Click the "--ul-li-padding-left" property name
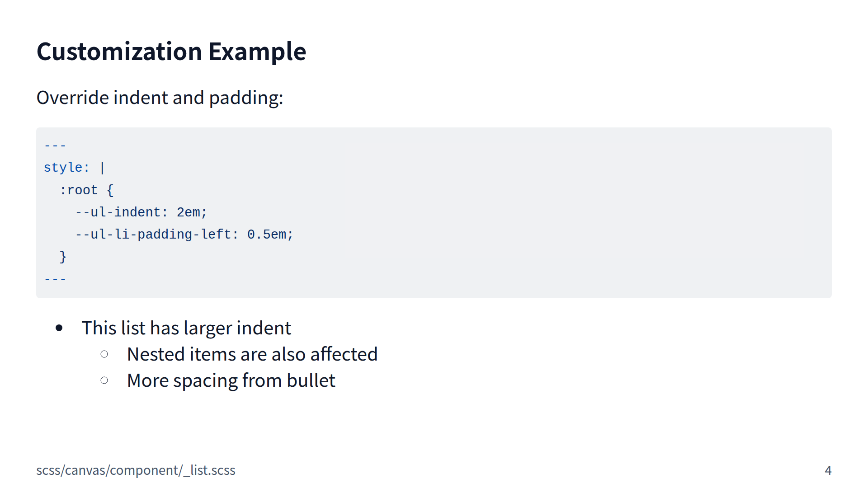Viewport: 868px width, 488px height. pos(153,235)
